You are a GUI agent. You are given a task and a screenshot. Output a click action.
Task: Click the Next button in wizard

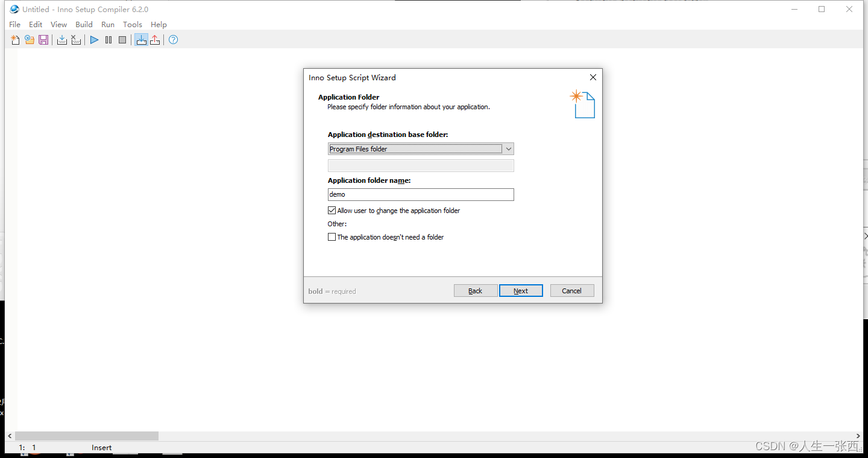521,291
